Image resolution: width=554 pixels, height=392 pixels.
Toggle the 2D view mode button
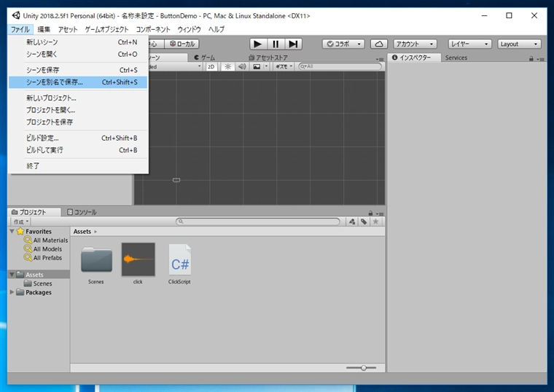[x=211, y=66]
